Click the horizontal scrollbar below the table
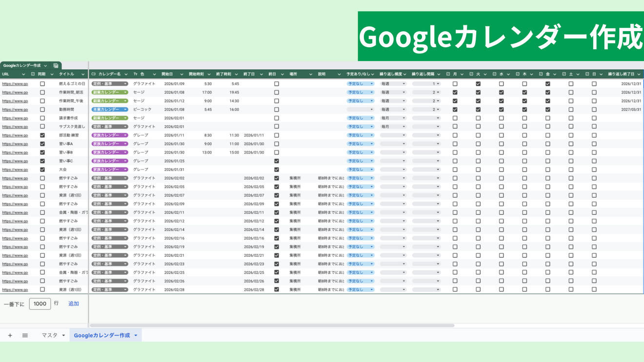This screenshot has width=644, height=362. click(272, 325)
